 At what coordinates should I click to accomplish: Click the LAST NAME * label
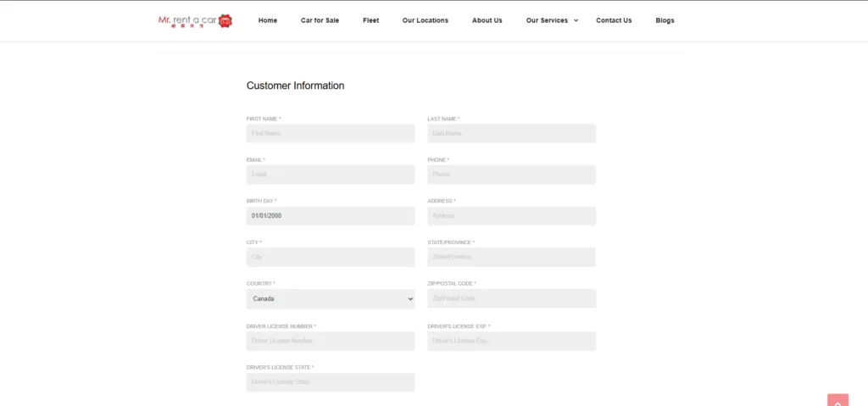point(443,119)
